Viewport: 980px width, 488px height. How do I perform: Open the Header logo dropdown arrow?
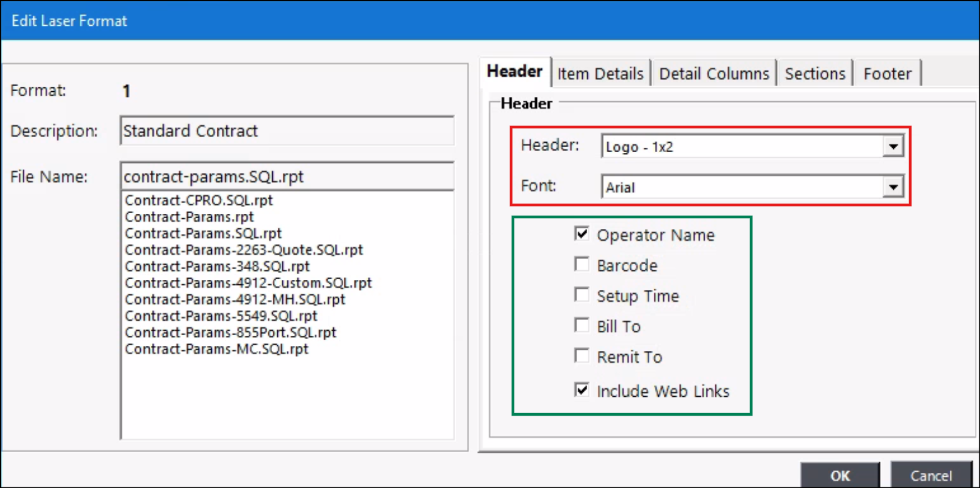pyautogui.click(x=892, y=148)
